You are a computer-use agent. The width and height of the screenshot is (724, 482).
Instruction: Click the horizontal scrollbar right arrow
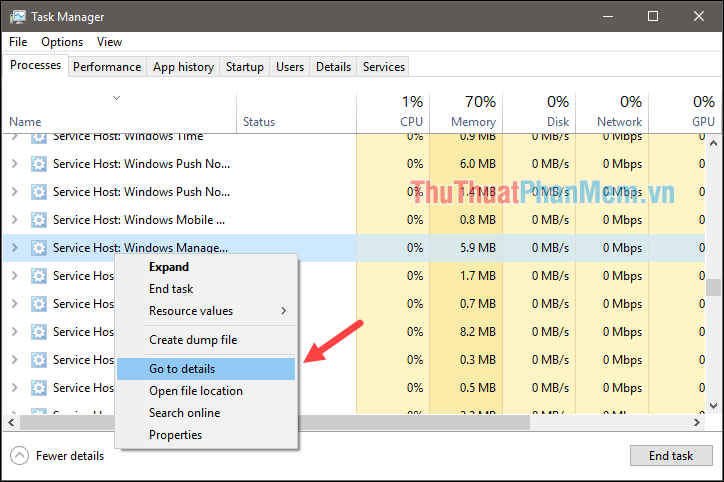[x=697, y=422]
